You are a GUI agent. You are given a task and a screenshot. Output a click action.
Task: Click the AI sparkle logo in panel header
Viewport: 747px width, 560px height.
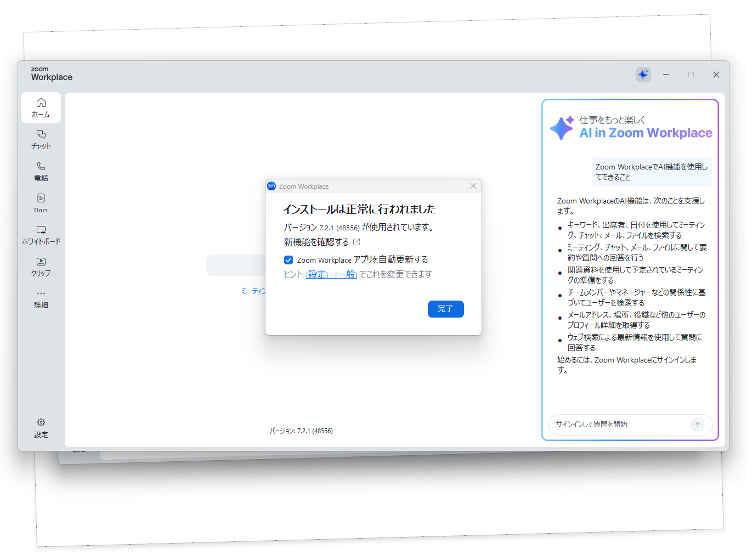coord(562,128)
